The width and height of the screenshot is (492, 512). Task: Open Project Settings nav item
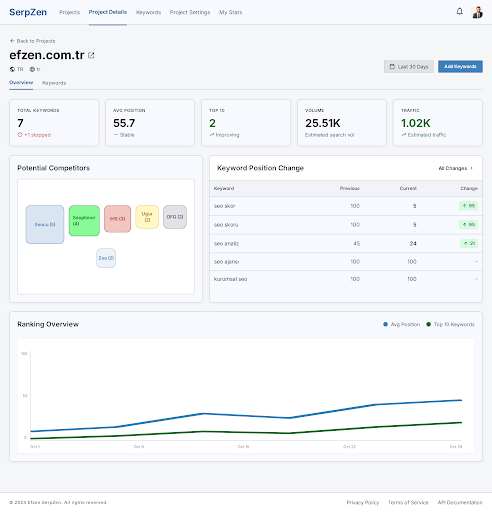190,12
